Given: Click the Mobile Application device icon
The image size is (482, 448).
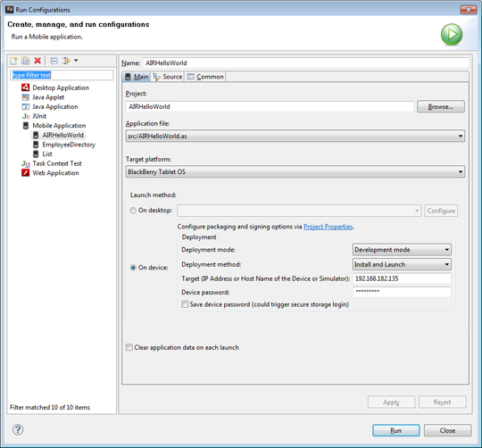Looking at the screenshot, I should click(26, 125).
